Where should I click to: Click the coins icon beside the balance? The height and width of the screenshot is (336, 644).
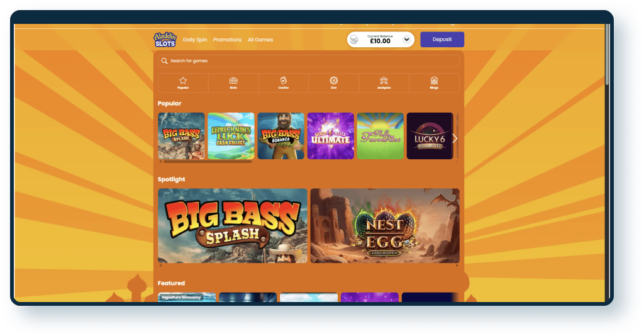point(354,40)
